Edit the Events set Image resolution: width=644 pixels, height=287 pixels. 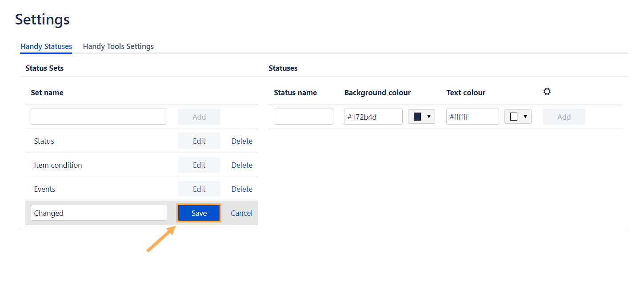point(199,189)
